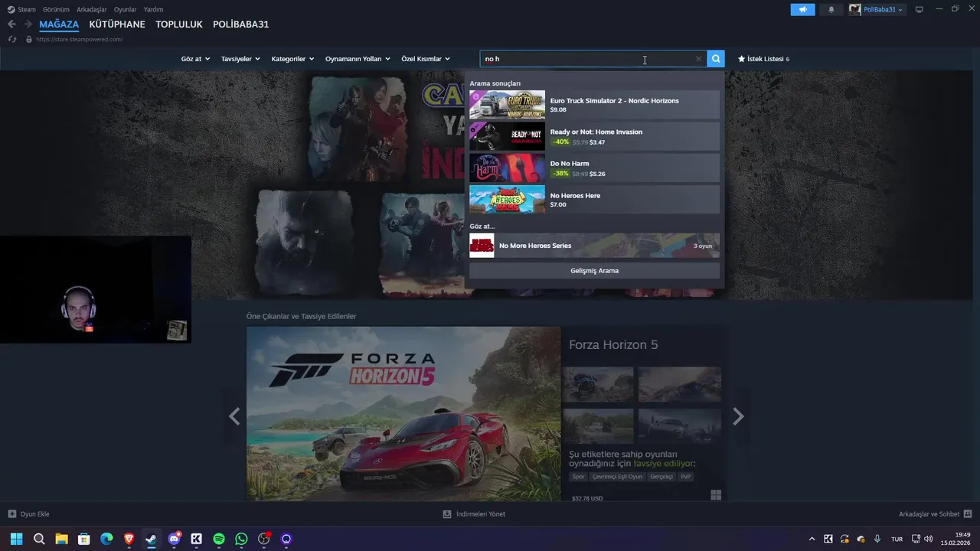Switch to the POLİBABA31 profile tab
The image size is (980, 551).
[240, 24]
